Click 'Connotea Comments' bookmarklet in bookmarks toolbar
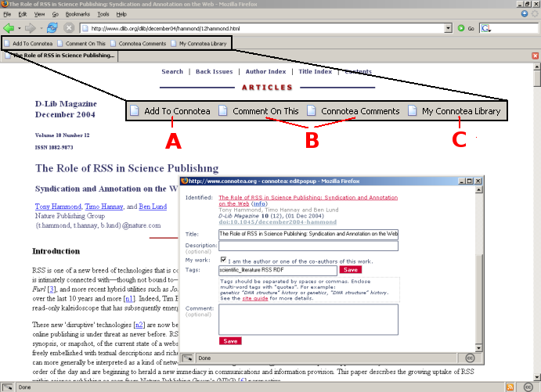 (x=139, y=44)
